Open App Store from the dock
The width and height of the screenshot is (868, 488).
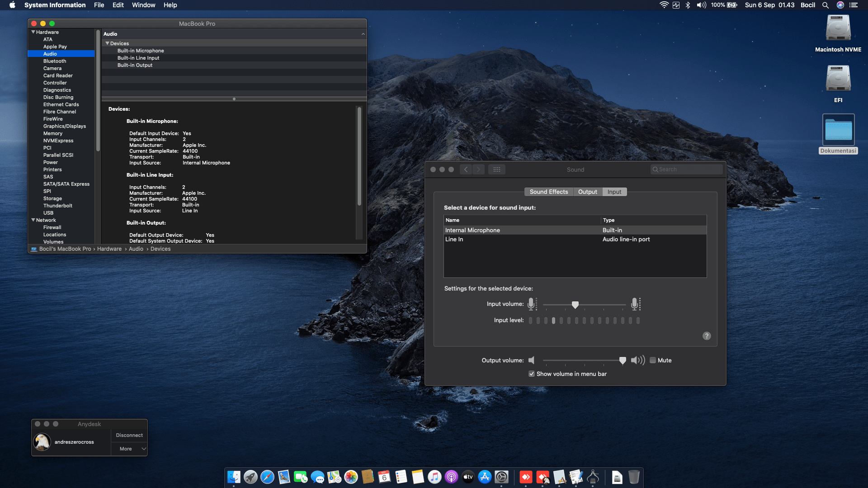(x=485, y=477)
